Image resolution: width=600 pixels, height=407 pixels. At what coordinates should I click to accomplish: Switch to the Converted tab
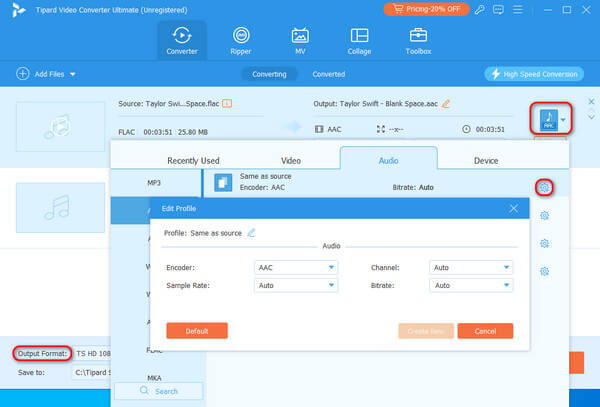point(329,74)
